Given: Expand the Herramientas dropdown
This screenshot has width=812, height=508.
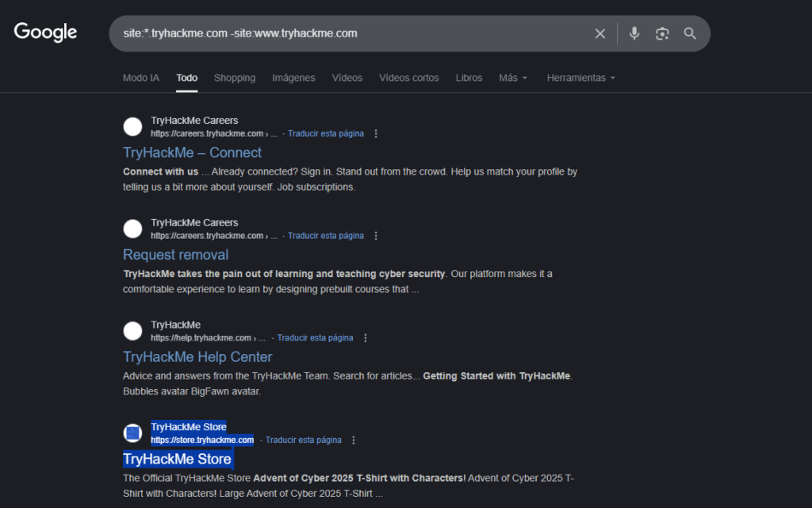Looking at the screenshot, I should (581, 78).
